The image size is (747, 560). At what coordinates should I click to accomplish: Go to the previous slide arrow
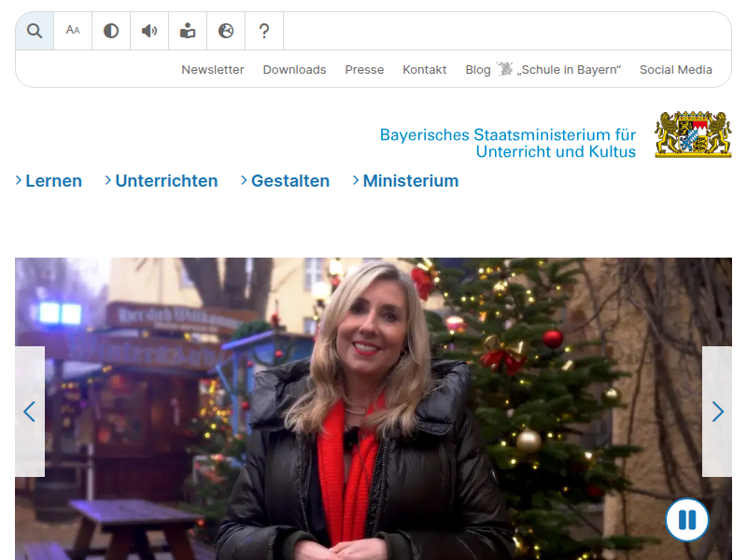click(x=30, y=412)
